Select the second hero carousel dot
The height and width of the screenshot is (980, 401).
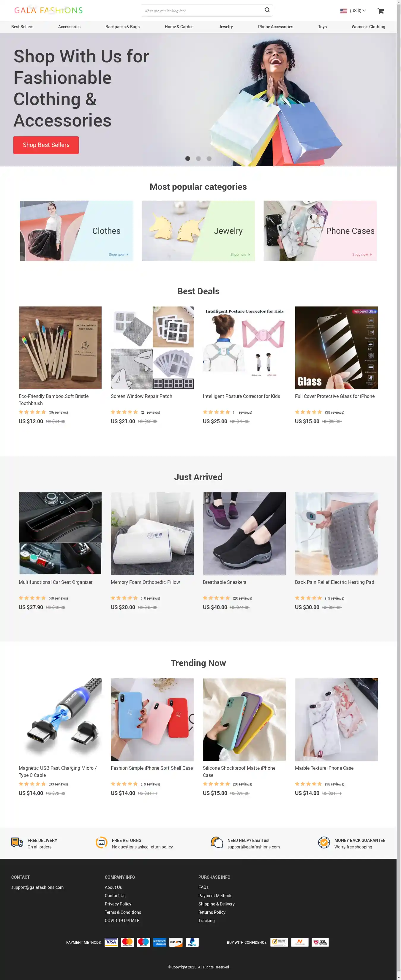198,159
